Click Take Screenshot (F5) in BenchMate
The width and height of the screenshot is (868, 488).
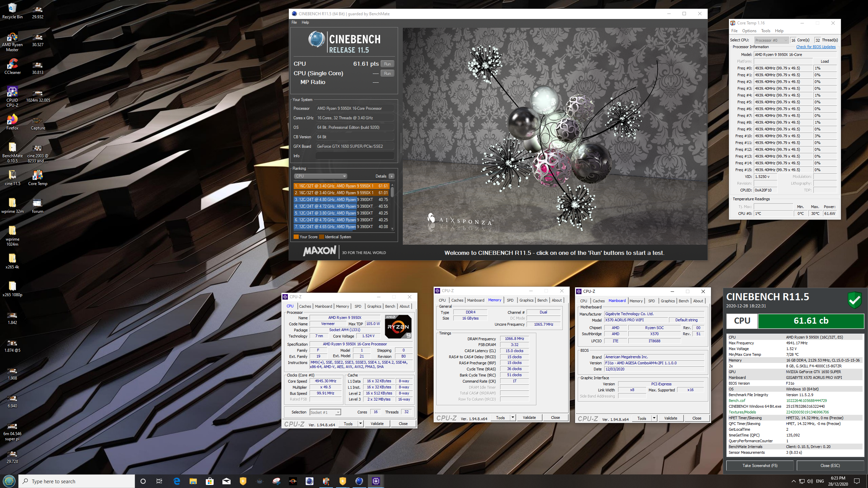coord(760,465)
